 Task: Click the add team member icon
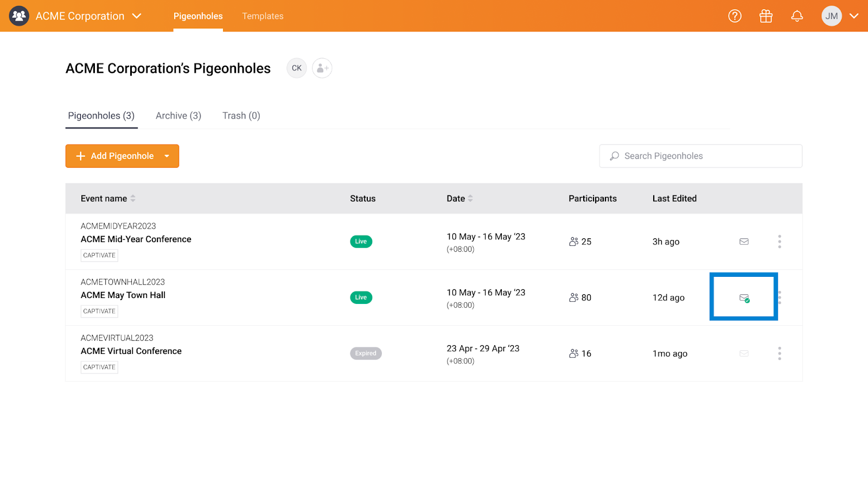(322, 68)
